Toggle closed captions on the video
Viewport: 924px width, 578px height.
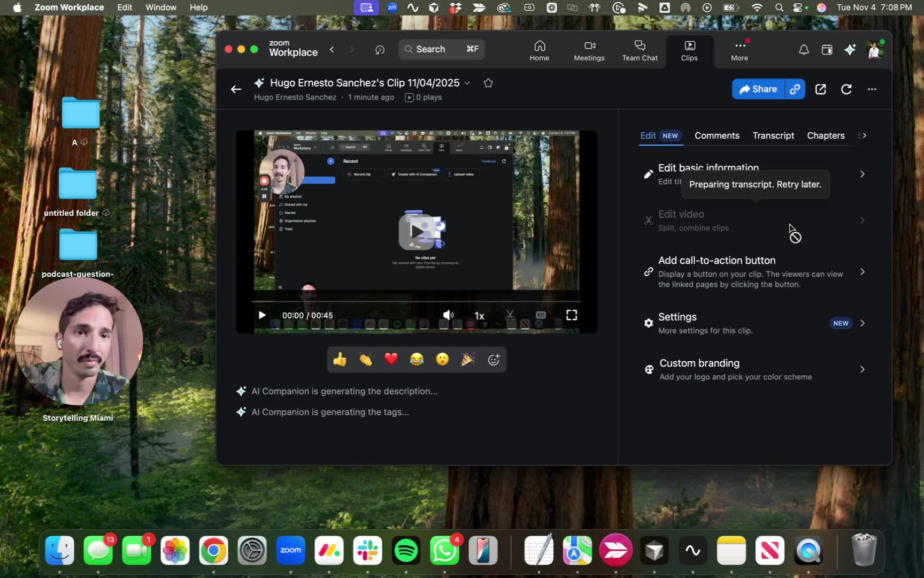coord(541,315)
